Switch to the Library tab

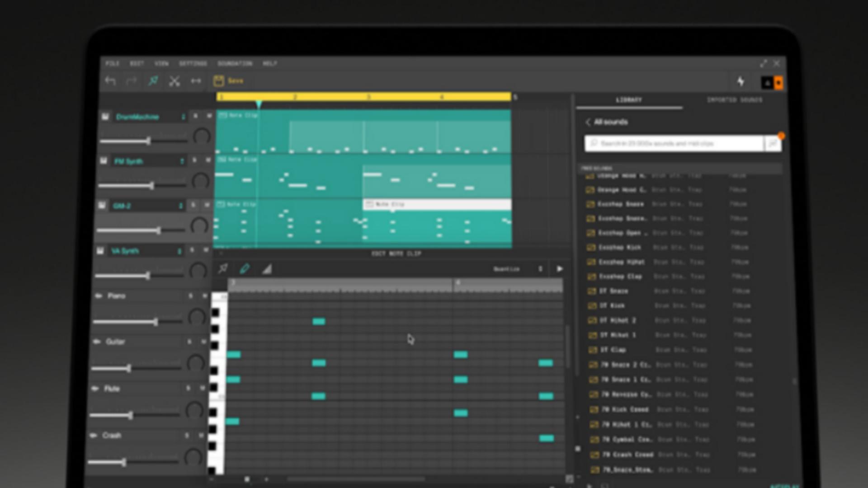pos(629,100)
